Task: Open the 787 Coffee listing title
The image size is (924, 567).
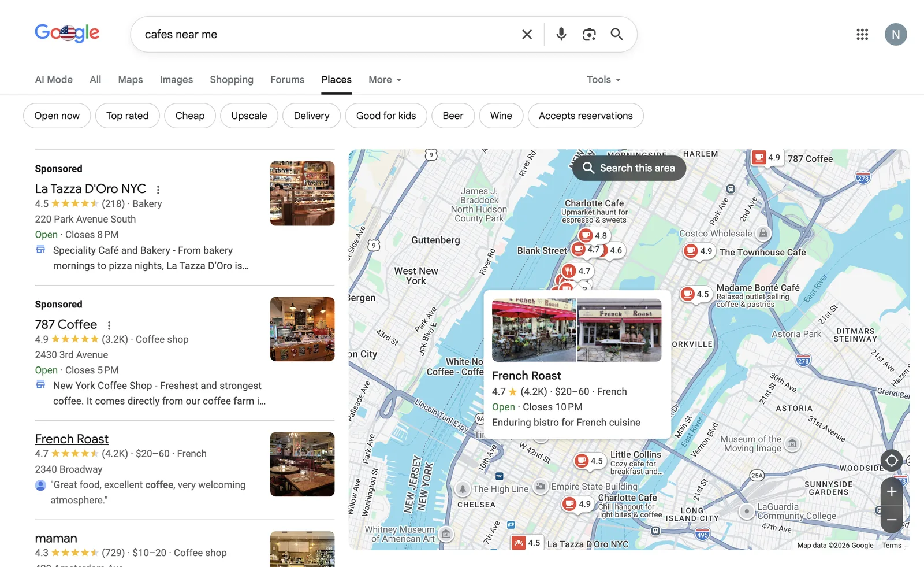Action: [66, 325]
